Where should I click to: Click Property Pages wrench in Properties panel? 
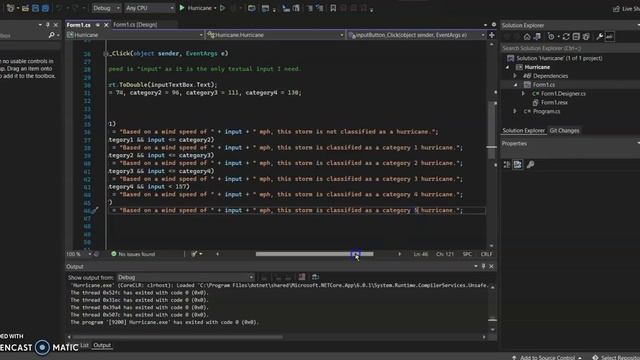click(x=530, y=164)
